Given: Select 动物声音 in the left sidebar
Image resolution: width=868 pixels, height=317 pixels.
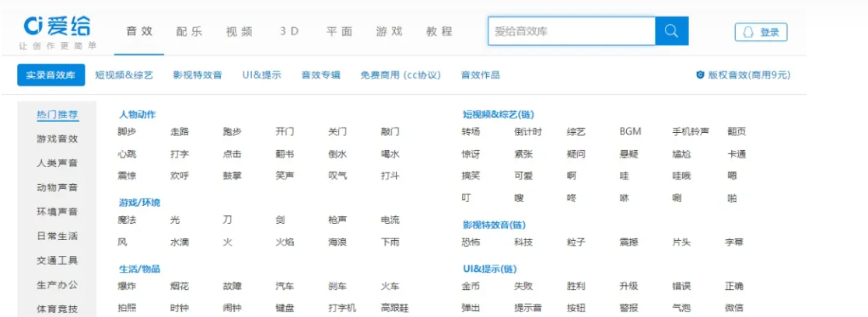Looking at the screenshot, I should [58, 187].
